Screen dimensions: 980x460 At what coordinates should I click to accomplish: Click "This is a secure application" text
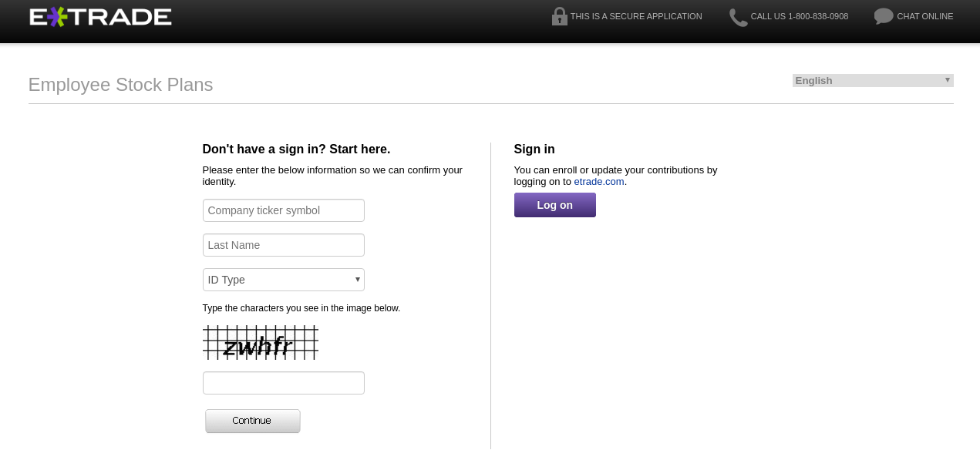click(x=635, y=16)
